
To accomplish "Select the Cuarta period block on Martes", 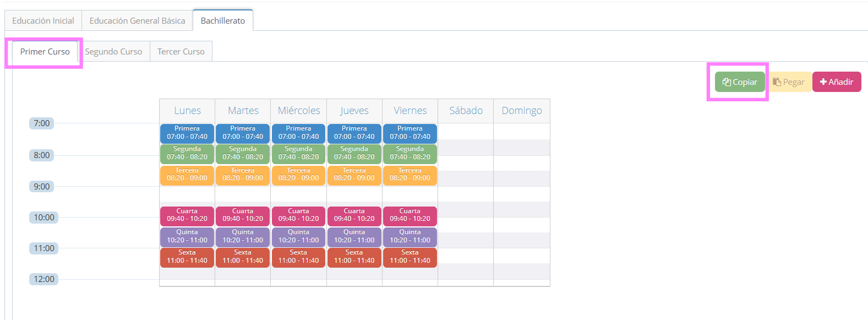I will [x=243, y=216].
